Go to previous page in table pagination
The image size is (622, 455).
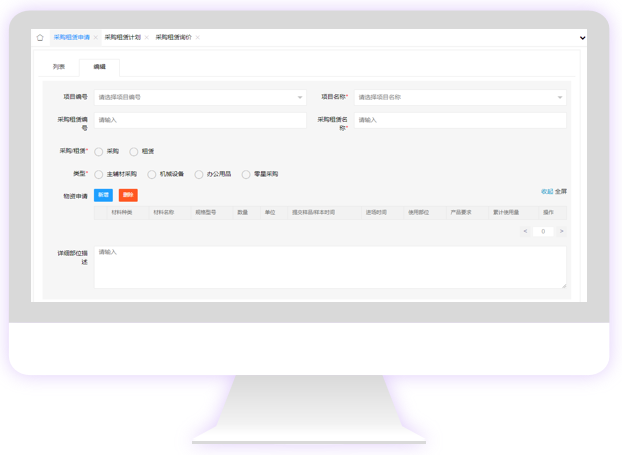(x=525, y=231)
